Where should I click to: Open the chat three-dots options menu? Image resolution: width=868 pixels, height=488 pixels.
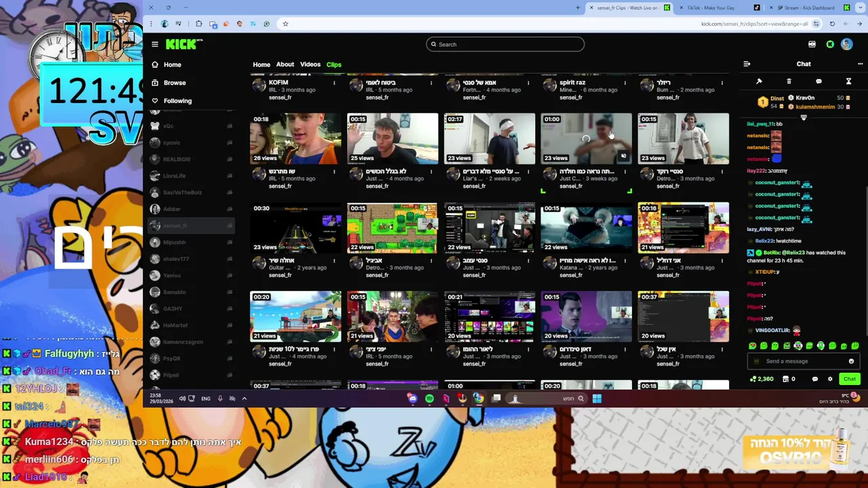pos(860,64)
